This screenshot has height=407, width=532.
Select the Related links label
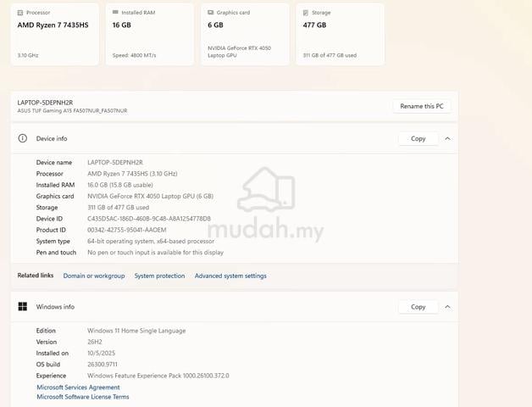point(36,276)
